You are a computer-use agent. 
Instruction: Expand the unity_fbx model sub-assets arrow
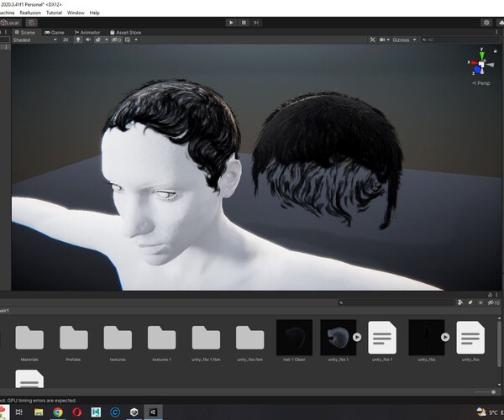click(445, 337)
